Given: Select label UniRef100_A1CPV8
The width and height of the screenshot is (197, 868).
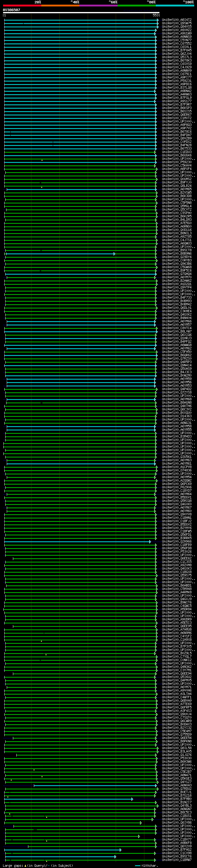Looking at the screenshot, I should coord(176,467).
